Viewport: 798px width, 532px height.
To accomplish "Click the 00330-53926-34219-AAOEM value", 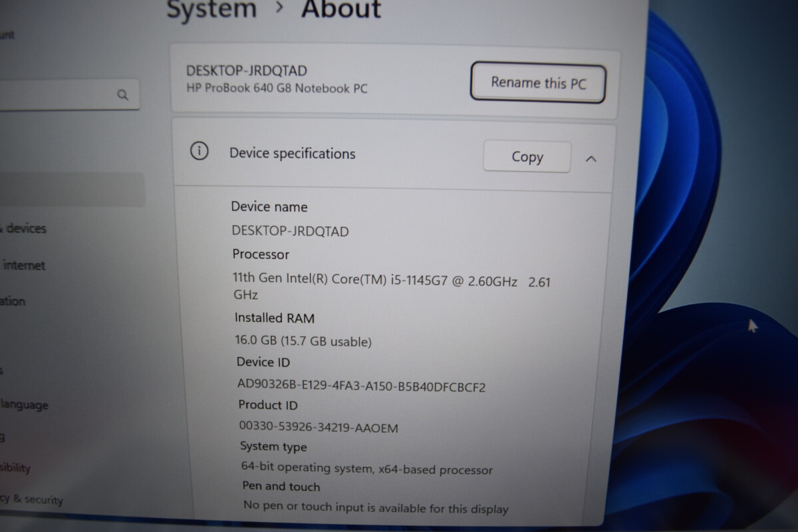I will coord(319,427).
